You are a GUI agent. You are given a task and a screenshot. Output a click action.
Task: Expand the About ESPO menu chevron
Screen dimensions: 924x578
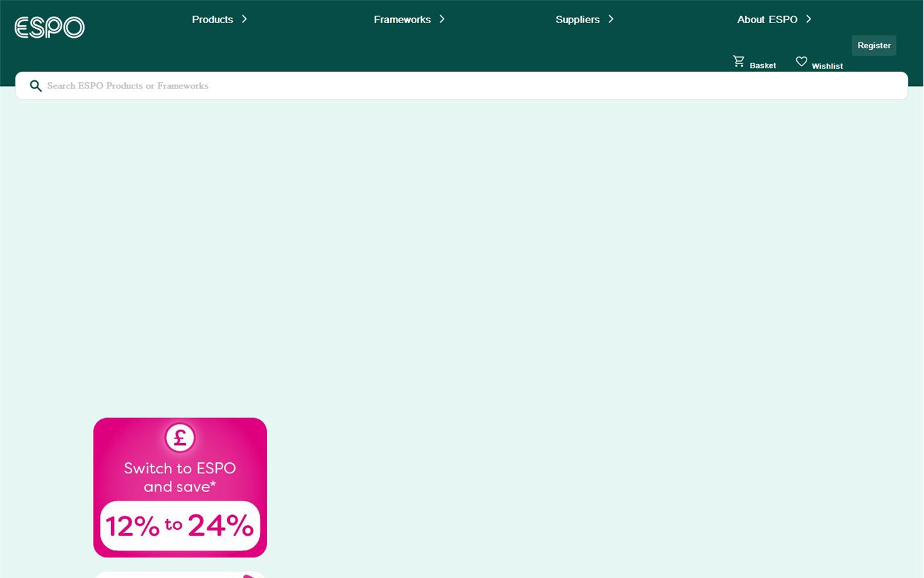pyautogui.click(x=809, y=19)
